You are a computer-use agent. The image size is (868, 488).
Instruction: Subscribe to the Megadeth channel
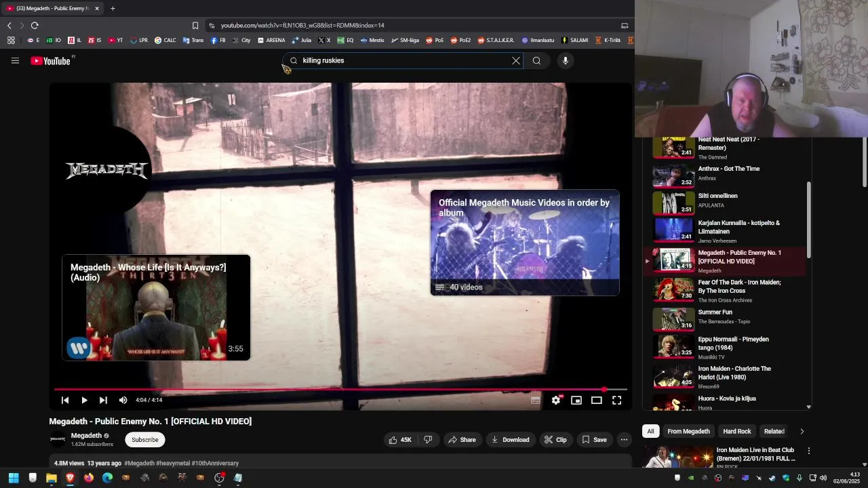(144, 440)
